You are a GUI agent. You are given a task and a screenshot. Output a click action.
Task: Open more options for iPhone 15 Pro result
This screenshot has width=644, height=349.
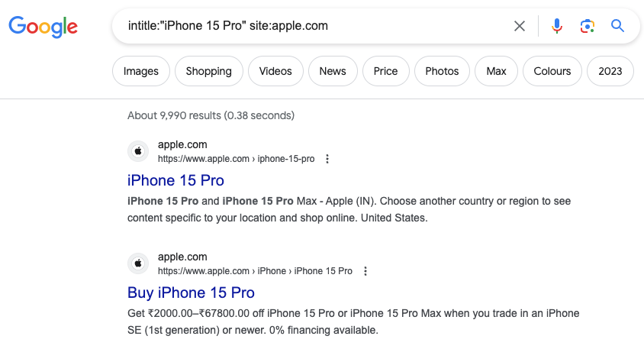(x=327, y=159)
